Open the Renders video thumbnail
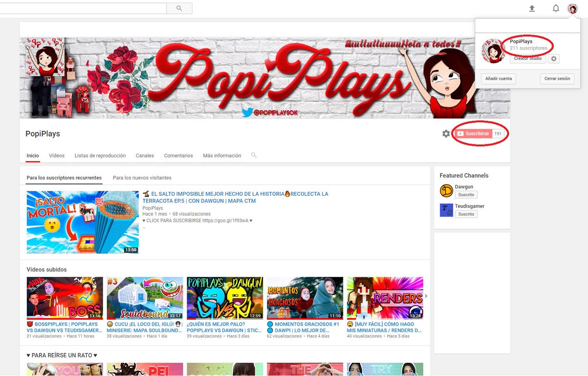 385,298
